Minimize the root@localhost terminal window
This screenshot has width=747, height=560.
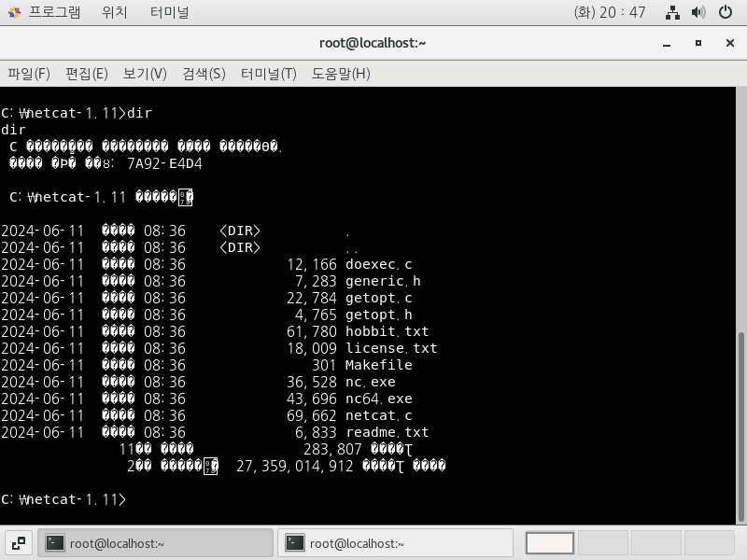(667, 43)
